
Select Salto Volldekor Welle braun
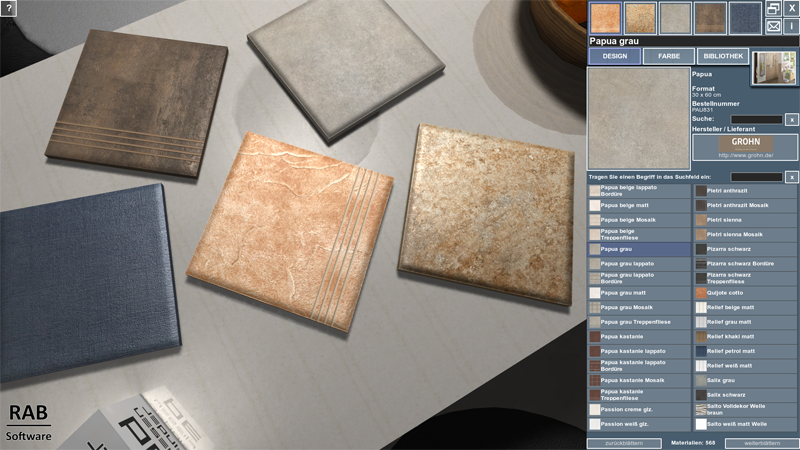(x=745, y=409)
